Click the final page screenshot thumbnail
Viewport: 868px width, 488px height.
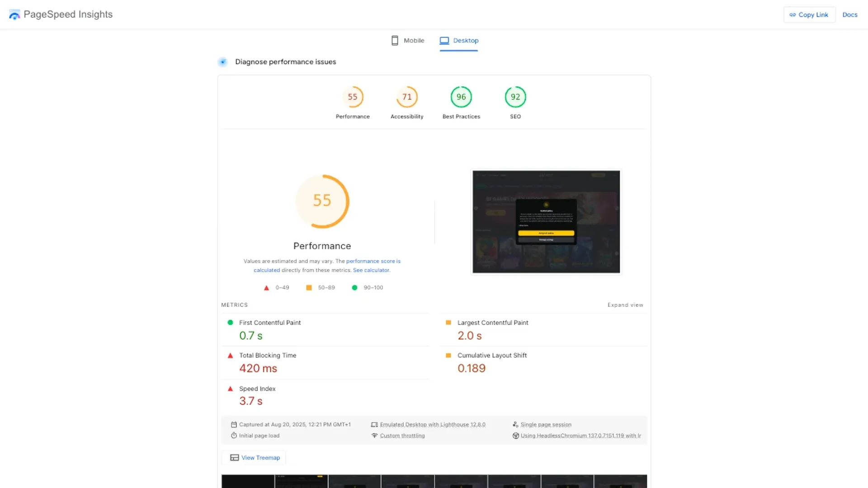tap(546, 221)
